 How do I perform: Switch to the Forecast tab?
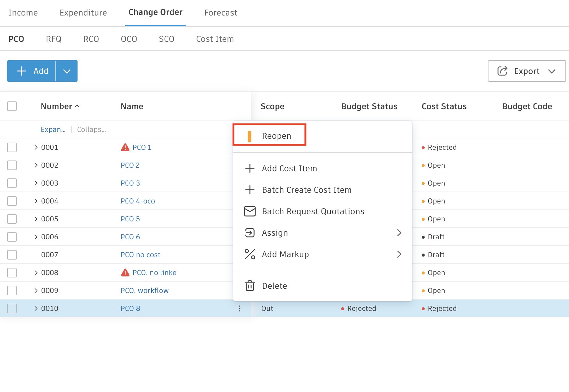pos(221,13)
